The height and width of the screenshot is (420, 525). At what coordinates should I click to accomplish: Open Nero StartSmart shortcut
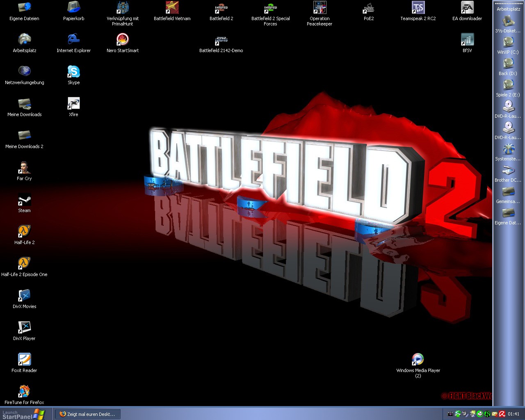point(123,39)
